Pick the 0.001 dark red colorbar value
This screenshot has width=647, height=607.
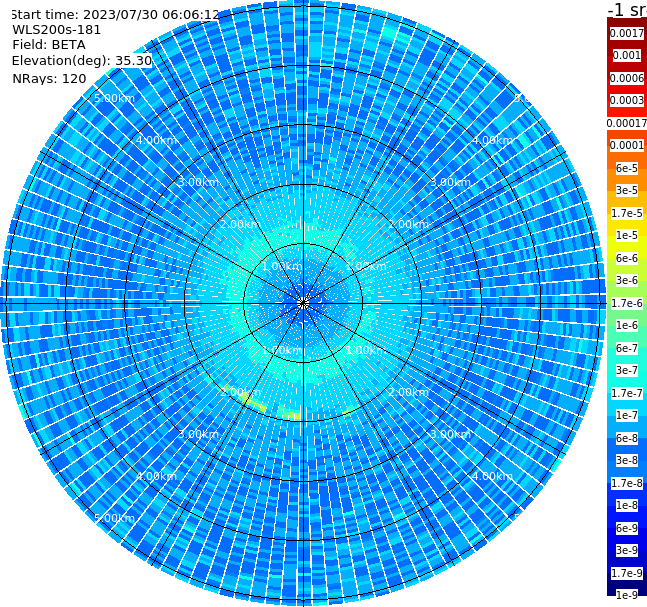coord(627,55)
